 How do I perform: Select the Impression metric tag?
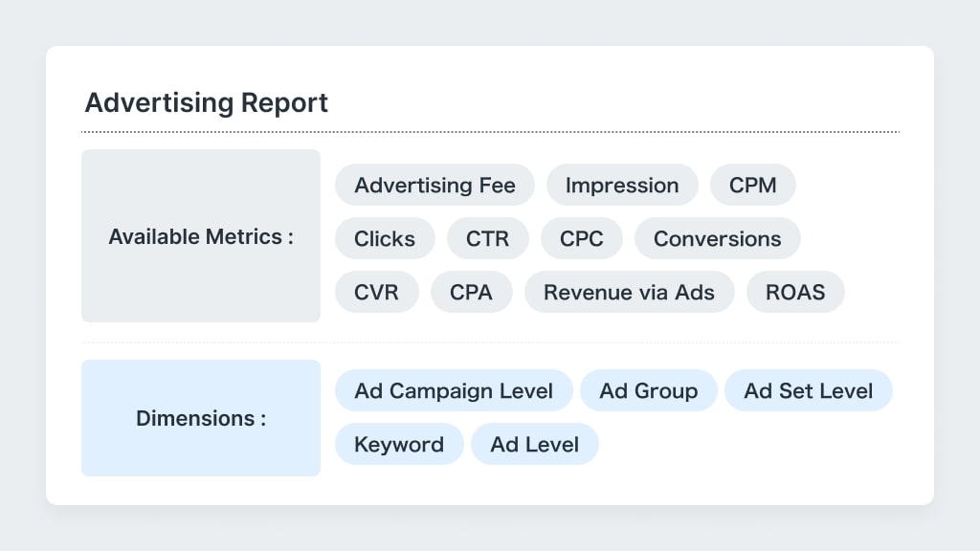(622, 185)
